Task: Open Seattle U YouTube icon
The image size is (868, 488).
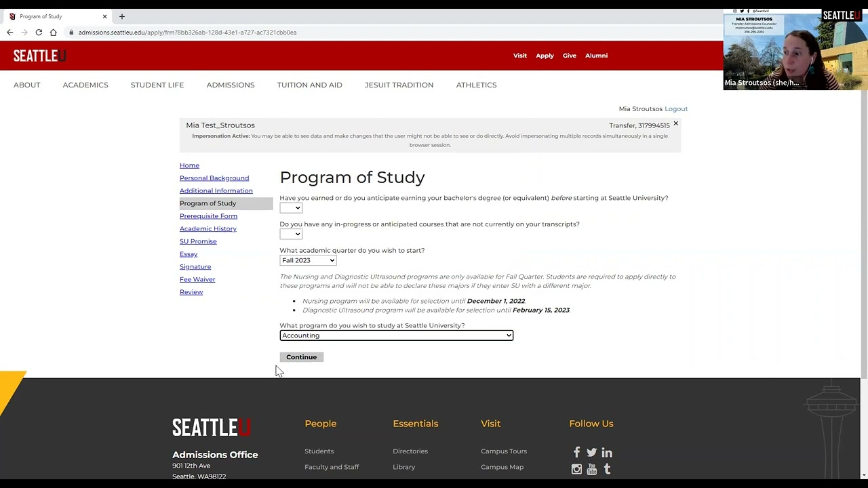Action: 591,468
